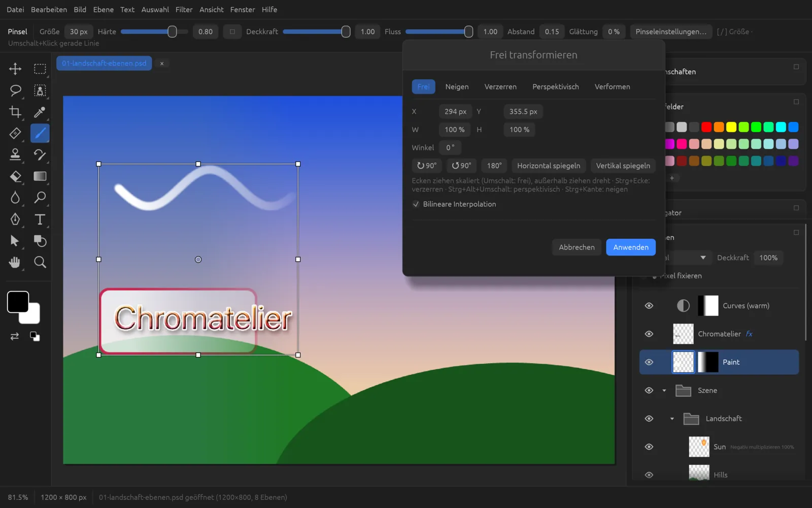Select the Move tool
The image size is (812, 508).
15,69
